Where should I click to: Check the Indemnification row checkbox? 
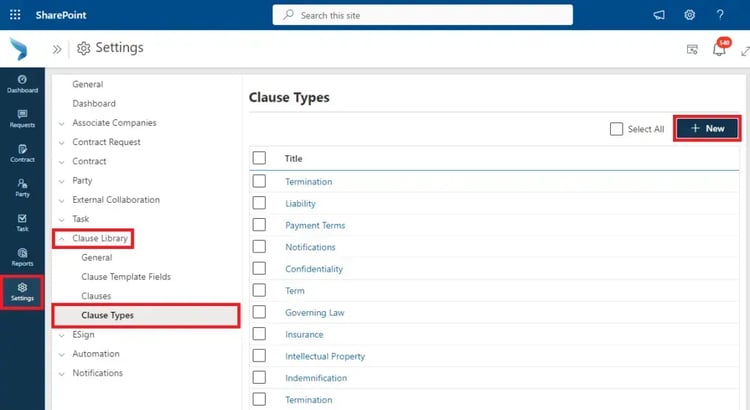(x=259, y=377)
